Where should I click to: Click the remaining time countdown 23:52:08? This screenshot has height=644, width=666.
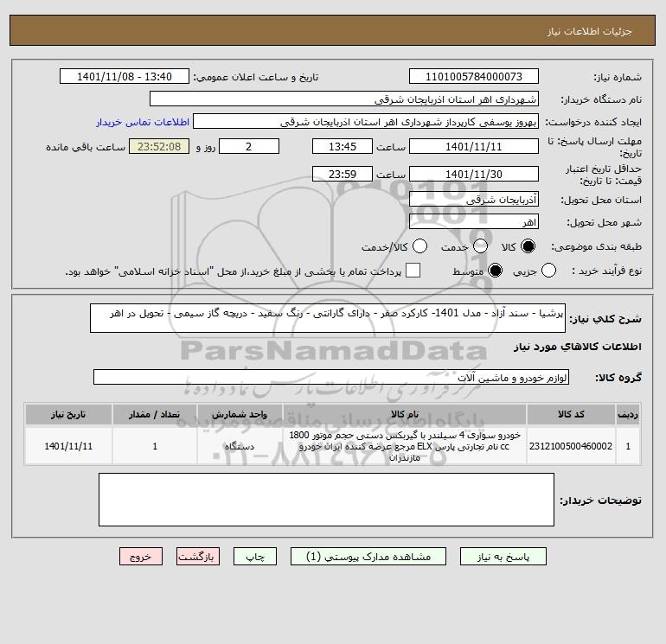(x=159, y=146)
